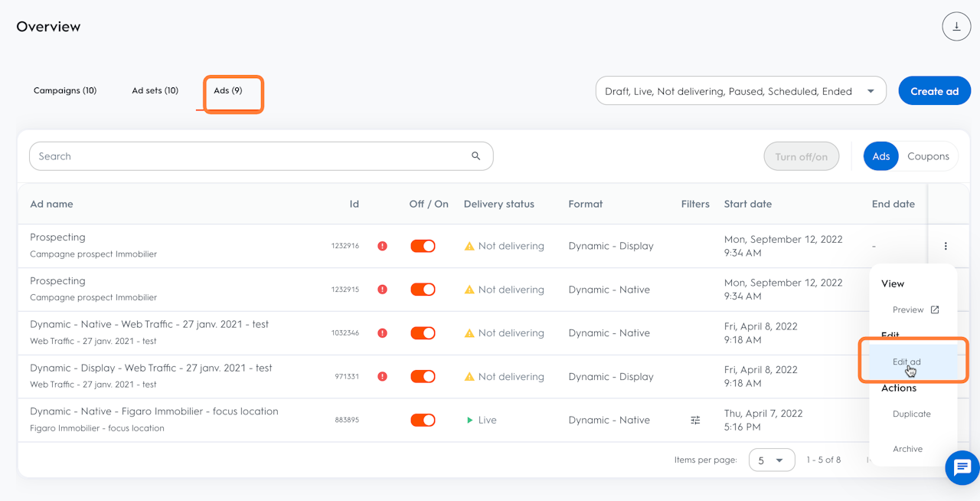Switch to the Ad sets (10) tab
The width and height of the screenshot is (980, 501).
click(155, 90)
